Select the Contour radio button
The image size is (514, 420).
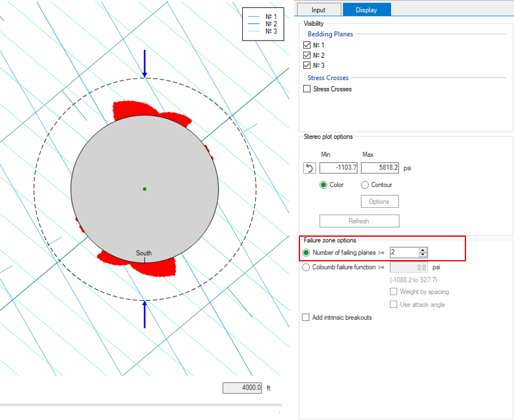coord(365,185)
